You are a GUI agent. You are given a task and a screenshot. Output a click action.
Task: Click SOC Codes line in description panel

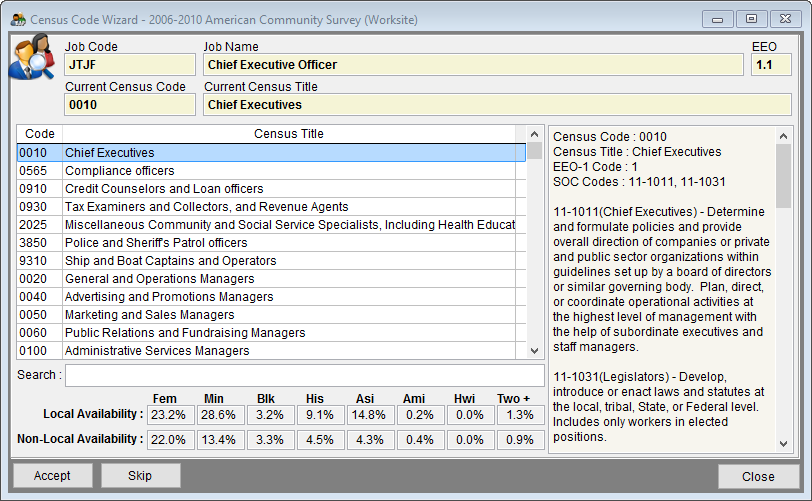tap(639, 182)
